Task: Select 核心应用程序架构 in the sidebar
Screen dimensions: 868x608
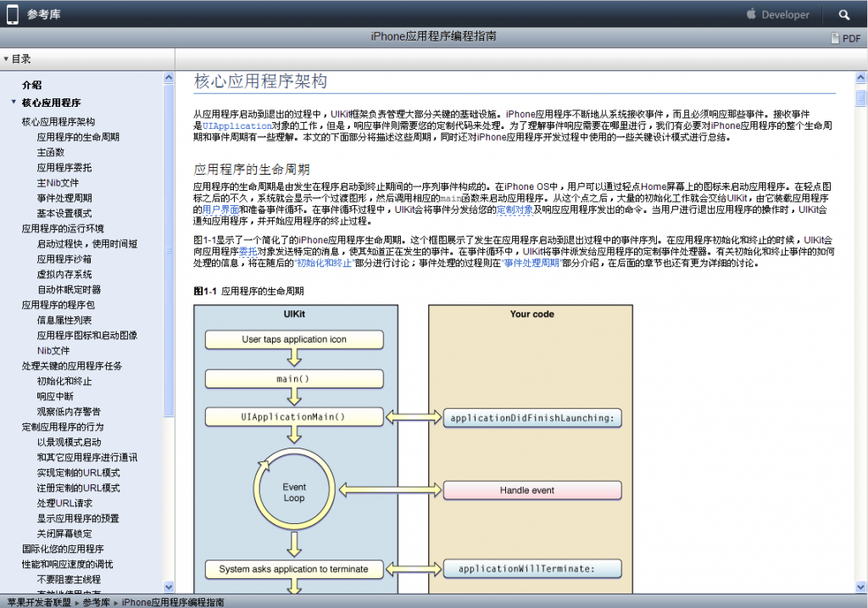Action: pyautogui.click(x=58, y=122)
